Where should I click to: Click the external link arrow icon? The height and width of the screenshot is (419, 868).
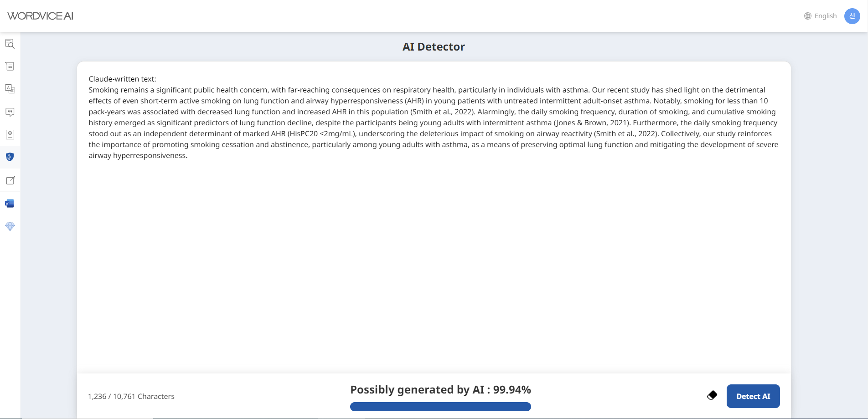[x=10, y=180]
